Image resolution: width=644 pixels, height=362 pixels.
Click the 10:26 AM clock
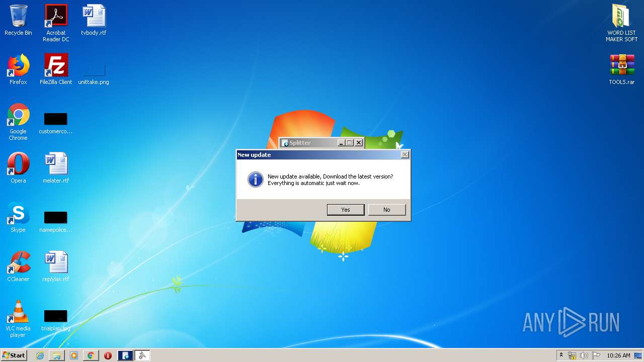click(618, 355)
